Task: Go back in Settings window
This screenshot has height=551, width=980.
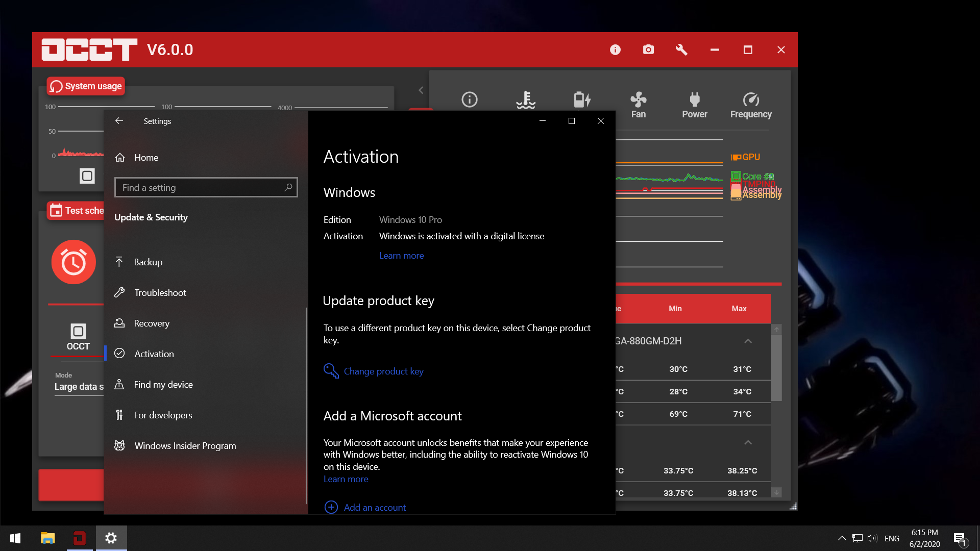Action: (119, 121)
